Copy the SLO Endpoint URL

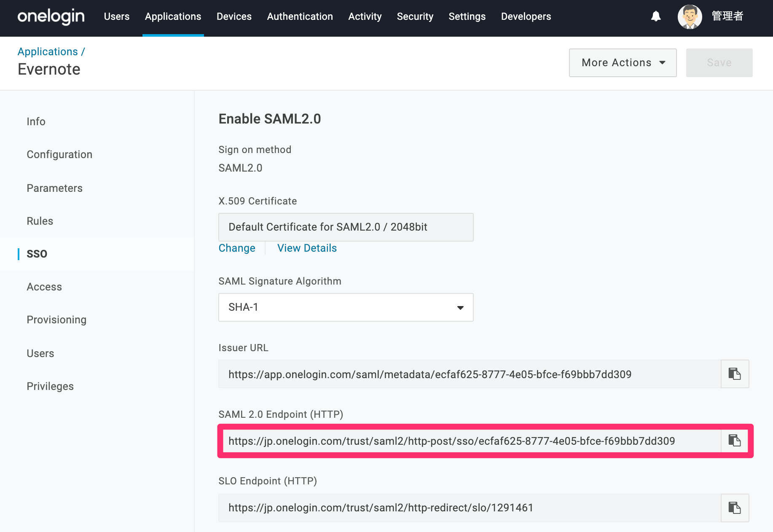click(735, 508)
